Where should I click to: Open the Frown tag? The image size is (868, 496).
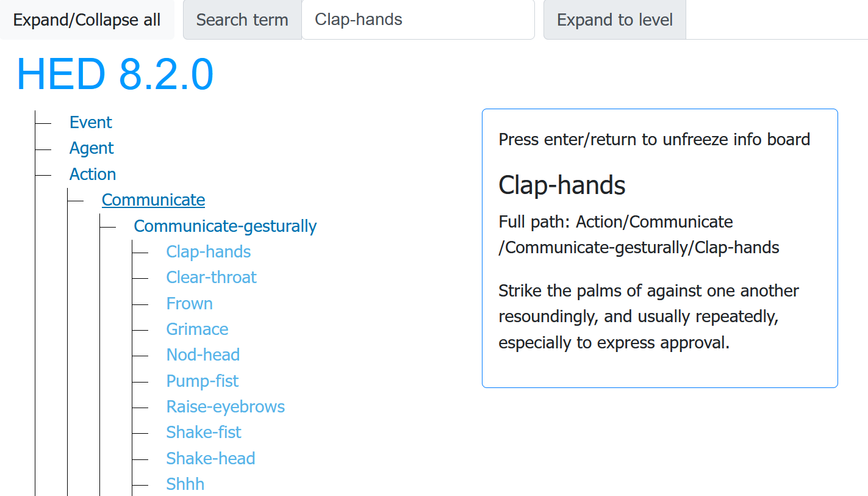tap(189, 304)
